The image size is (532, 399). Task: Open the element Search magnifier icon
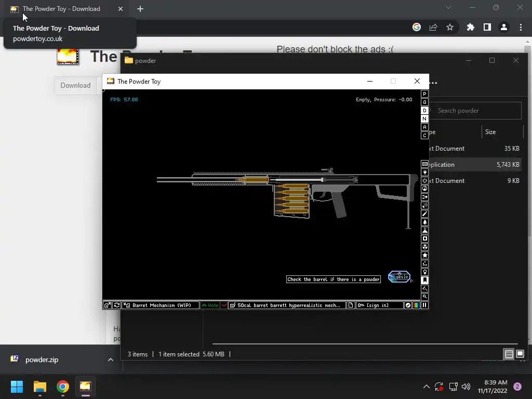point(424,297)
